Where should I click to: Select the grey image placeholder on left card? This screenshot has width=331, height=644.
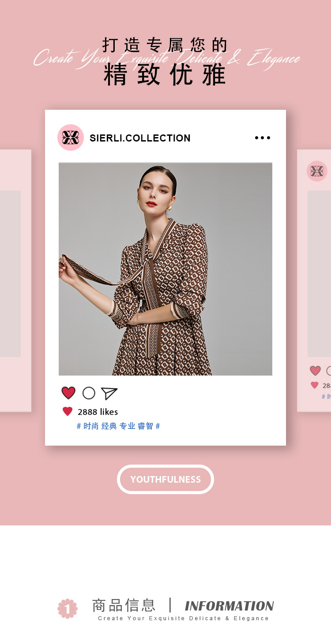click(10, 273)
